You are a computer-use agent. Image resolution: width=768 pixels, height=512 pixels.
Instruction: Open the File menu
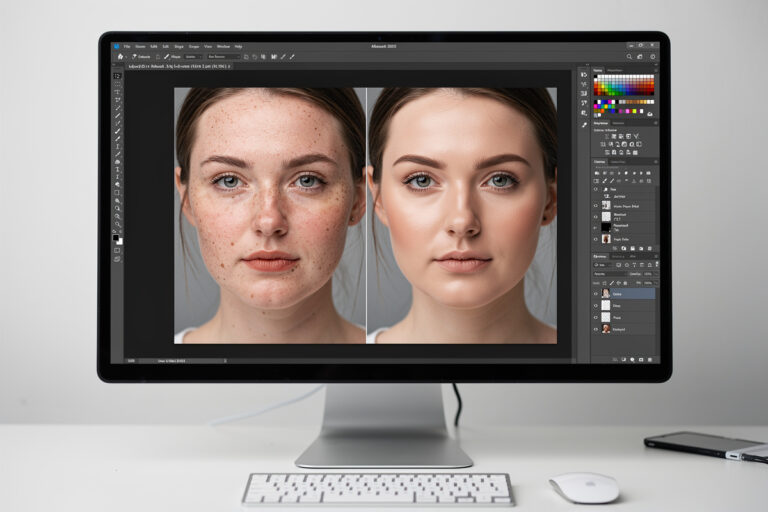pos(127,47)
